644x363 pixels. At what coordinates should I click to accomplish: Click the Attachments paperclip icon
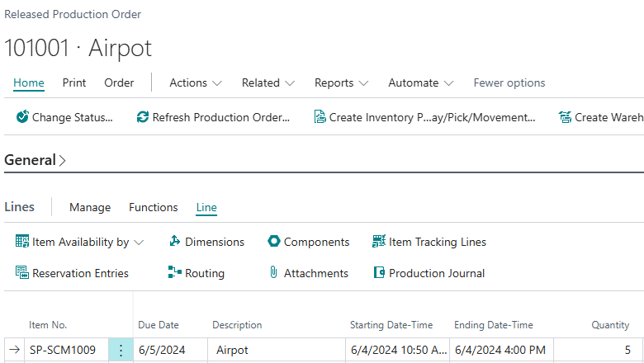pyautogui.click(x=274, y=273)
